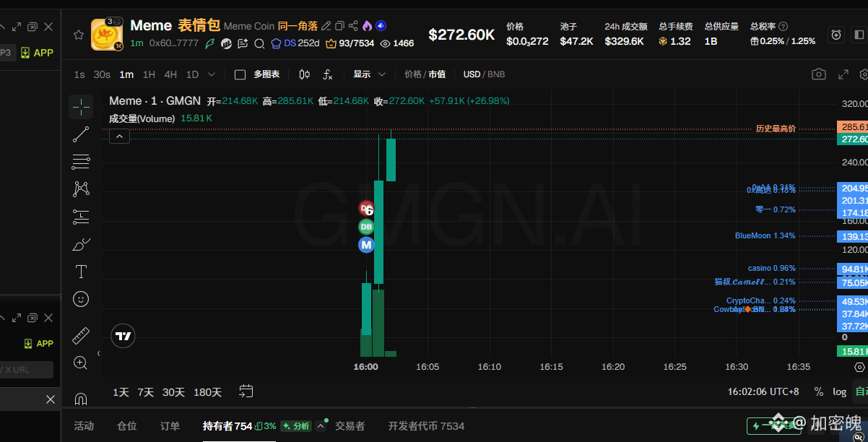Expand more timeframe options chevron
The image size is (868, 442).
click(x=212, y=74)
